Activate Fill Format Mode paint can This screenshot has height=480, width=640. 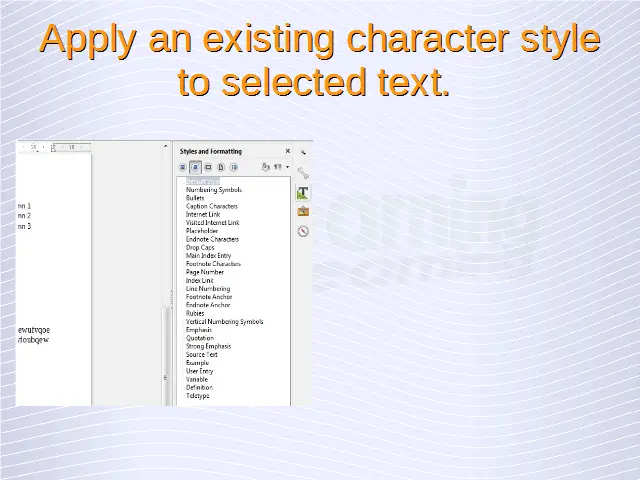click(265, 167)
